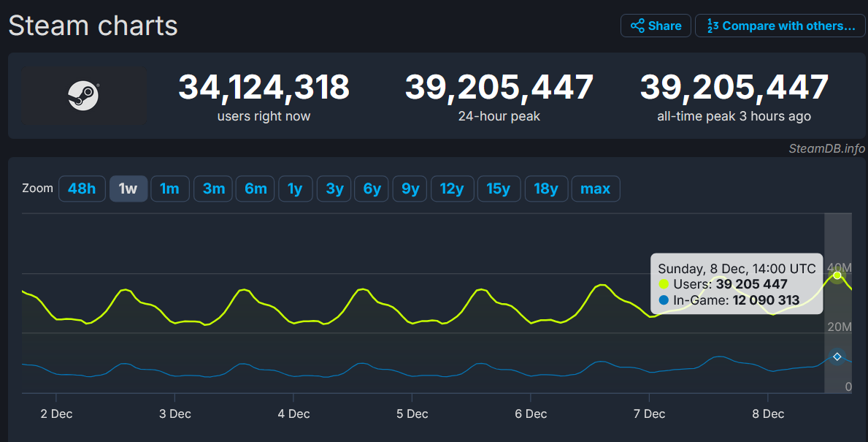Screen dimensions: 868x442
Task: Switch chart zoom to 3m
Action: (x=213, y=189)
